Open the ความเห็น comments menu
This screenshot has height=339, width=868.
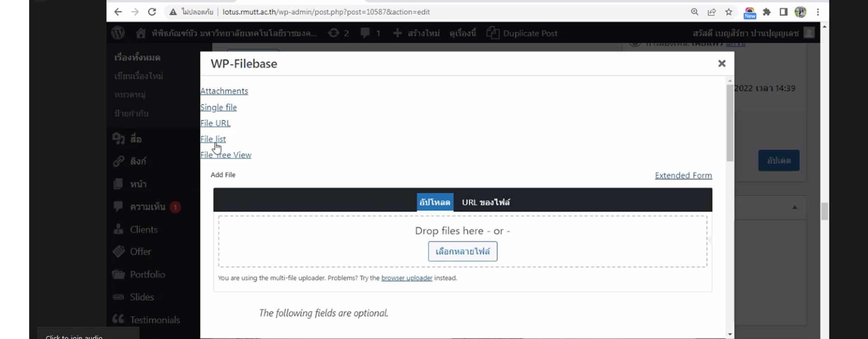tap(147, 207)
